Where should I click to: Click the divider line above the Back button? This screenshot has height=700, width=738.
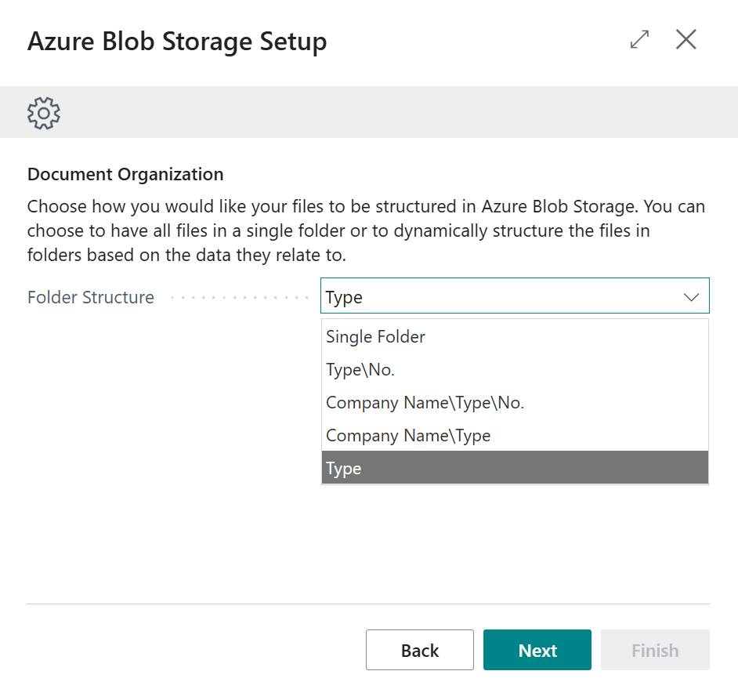coord(368,604)
